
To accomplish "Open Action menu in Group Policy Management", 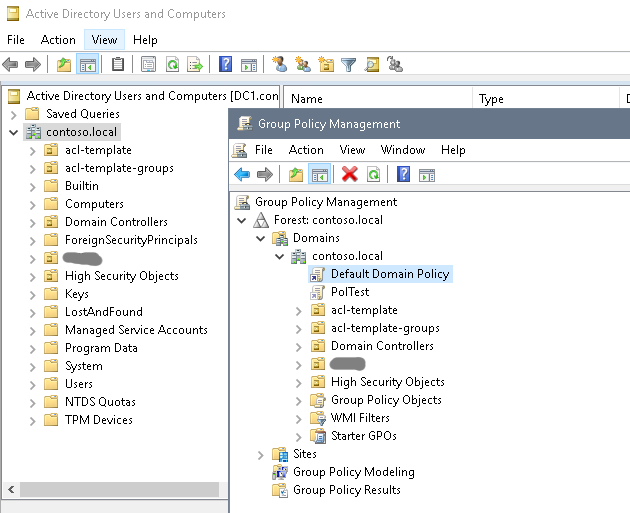I will click(x=306, y=150).
